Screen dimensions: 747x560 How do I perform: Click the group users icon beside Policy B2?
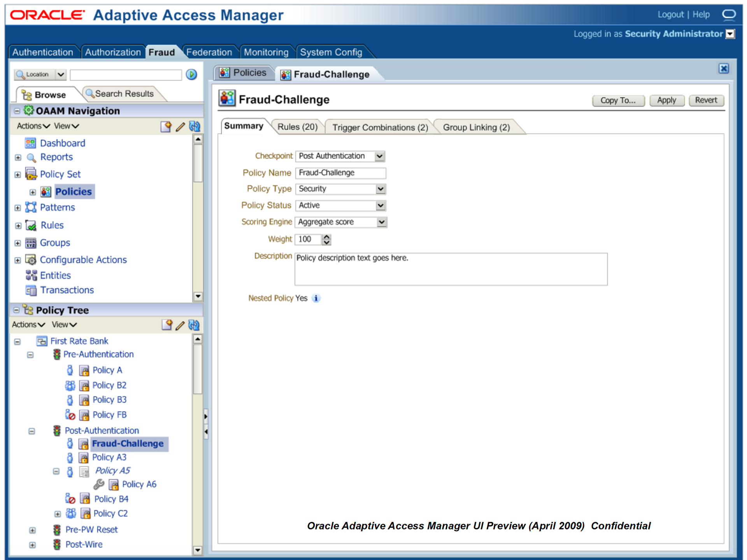pyautogui.click(x=70, y=385)
